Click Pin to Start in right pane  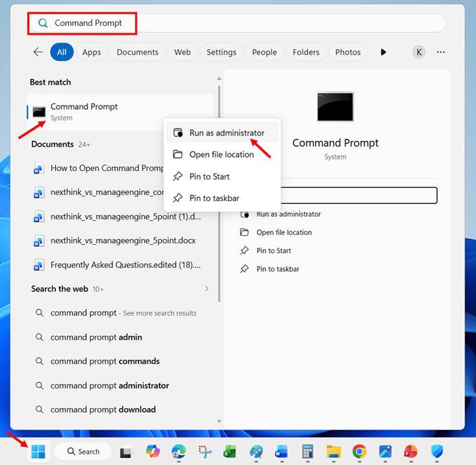coord(273,251)
